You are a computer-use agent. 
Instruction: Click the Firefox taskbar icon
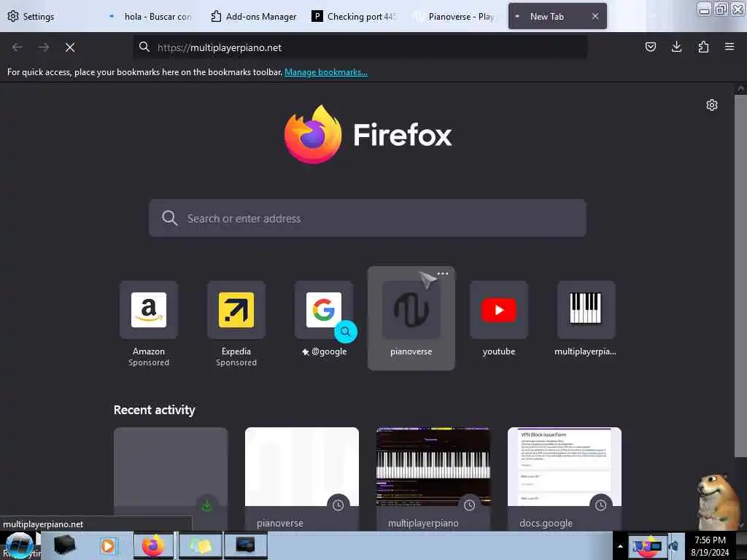point(153,545)
